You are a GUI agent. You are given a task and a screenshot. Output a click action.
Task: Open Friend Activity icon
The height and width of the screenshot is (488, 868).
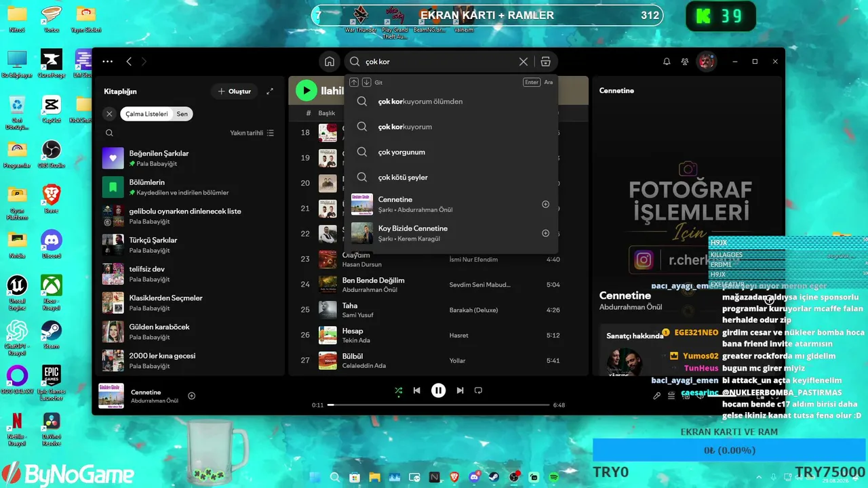point(685,62)
